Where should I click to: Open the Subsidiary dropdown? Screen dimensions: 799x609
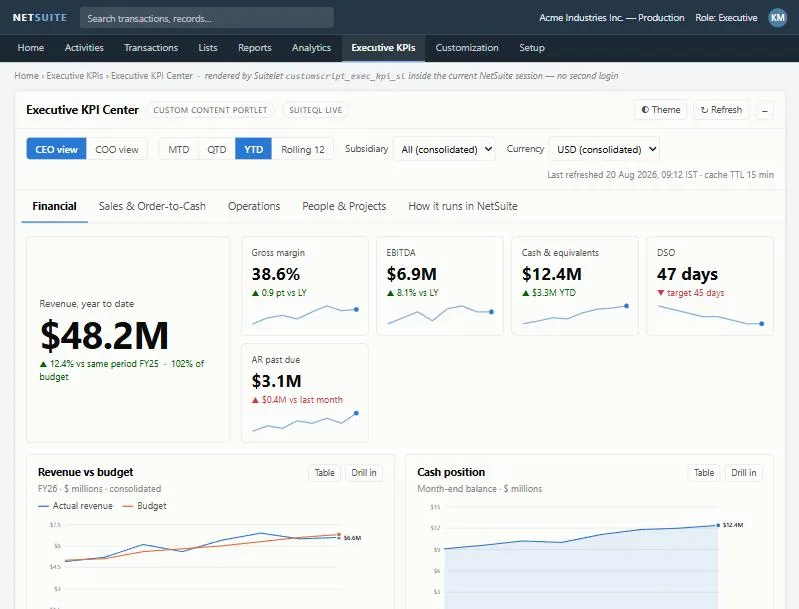click(x=444, y=149)
